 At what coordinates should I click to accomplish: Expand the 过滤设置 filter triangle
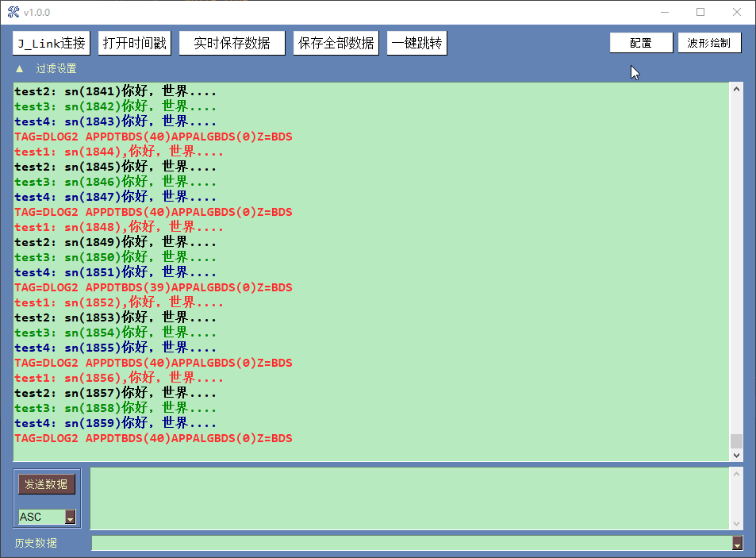[19, 69]
